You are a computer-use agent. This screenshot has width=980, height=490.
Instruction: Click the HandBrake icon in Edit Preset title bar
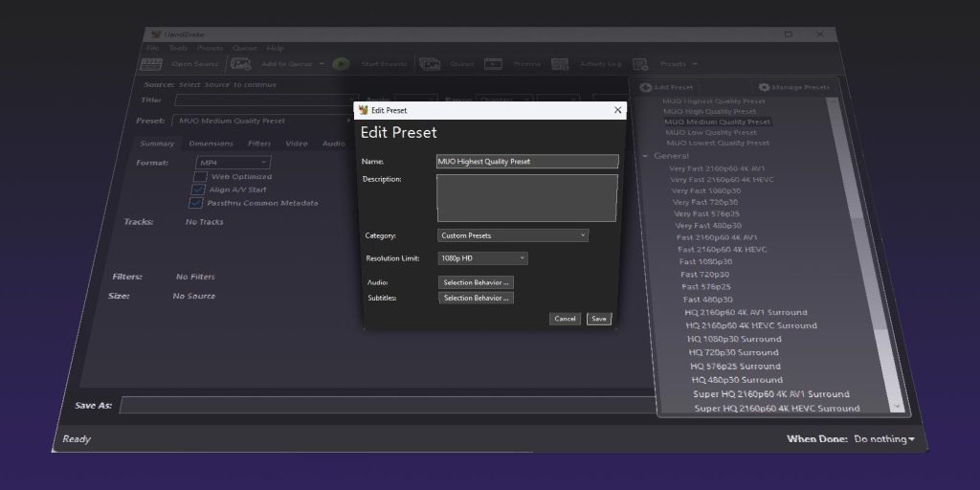[363, 110]
